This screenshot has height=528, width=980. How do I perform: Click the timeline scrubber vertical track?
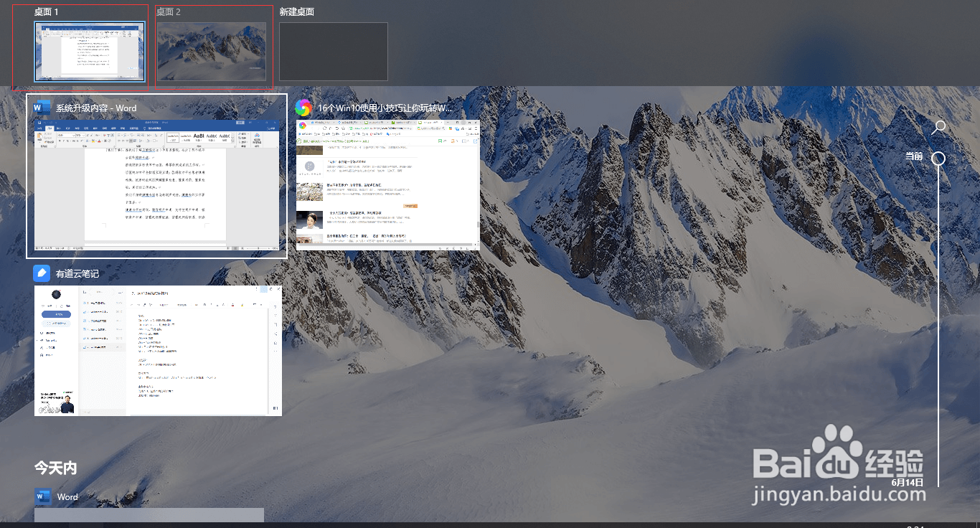point(938,326)
